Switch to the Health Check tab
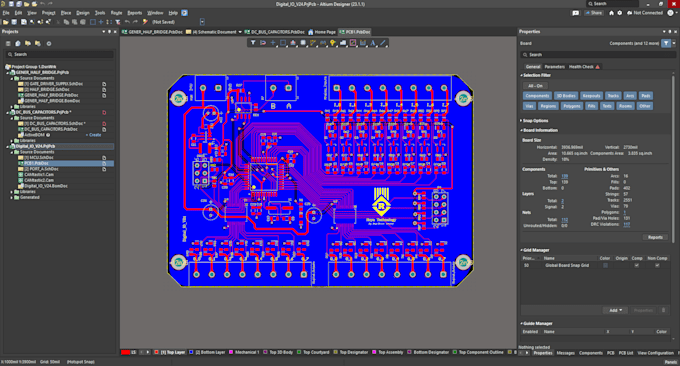 584,67
